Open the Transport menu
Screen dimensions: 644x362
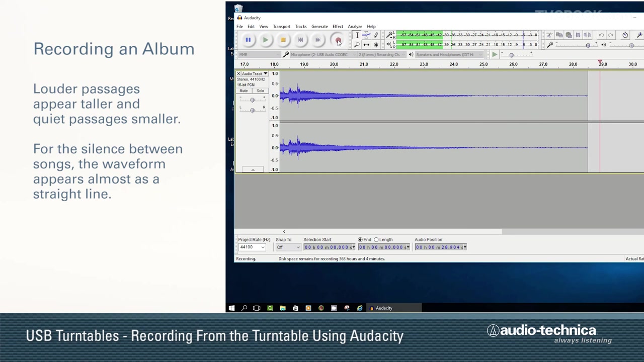tap(282, 27)
